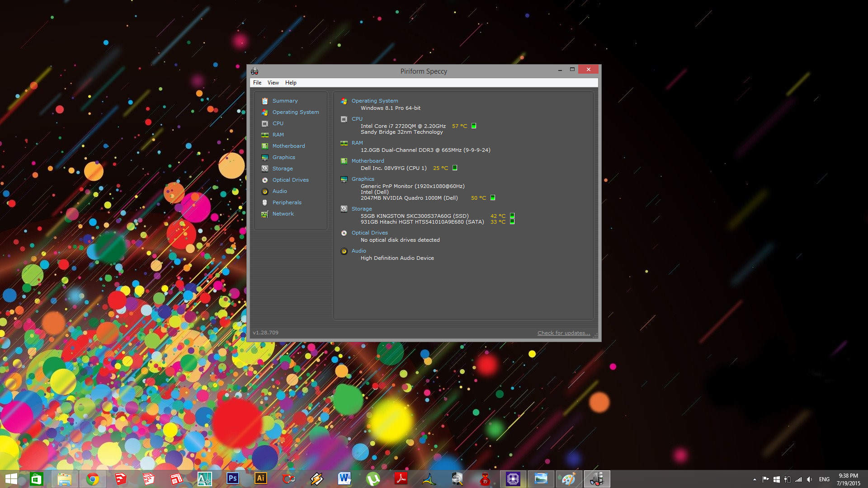Click the 931GB Hitachi SATA entry
868x488 pixels.
pos(422,222)
